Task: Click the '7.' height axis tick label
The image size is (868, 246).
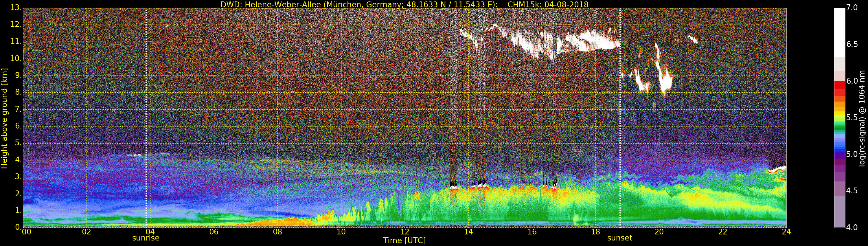Action: point(18,109)
